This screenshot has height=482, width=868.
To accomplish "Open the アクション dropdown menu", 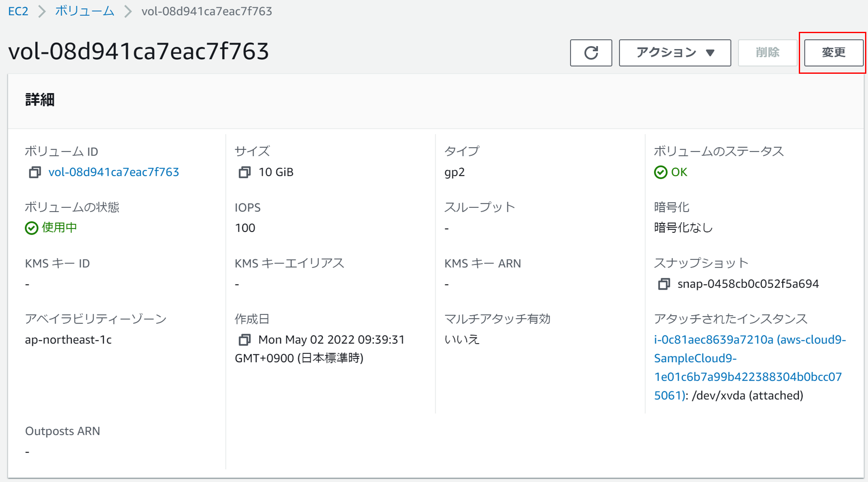I will 675,53.
